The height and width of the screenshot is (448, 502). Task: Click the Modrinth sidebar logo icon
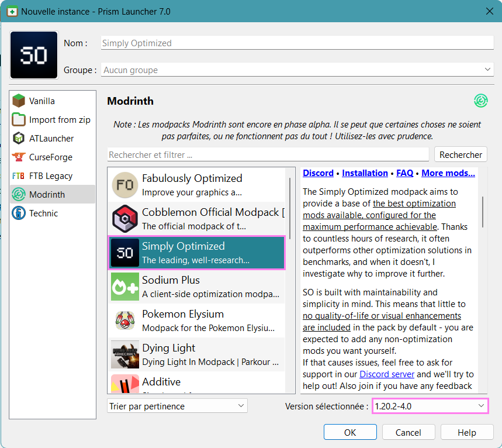click(x=19, y=195)
